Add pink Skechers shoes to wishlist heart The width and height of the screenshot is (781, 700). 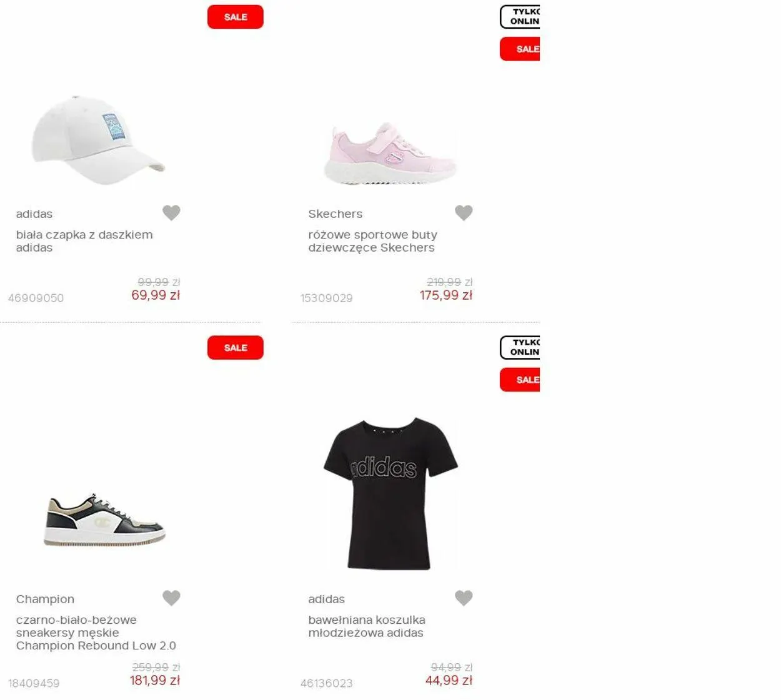tap(464, 213)
